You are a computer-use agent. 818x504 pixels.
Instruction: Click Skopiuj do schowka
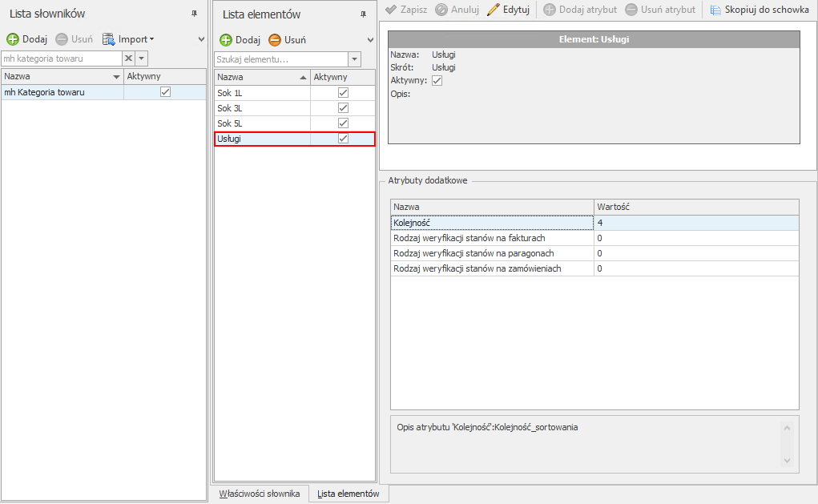(759, 10)
